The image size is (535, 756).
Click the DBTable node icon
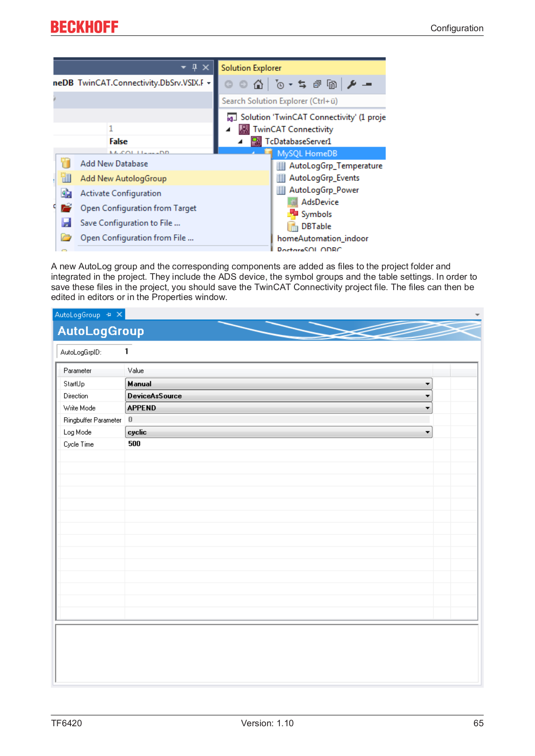(x=293, y=226)
